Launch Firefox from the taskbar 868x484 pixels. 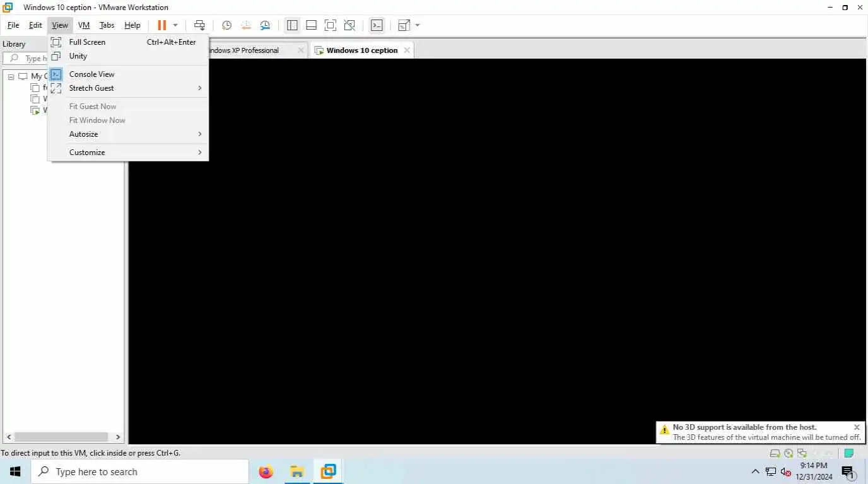[266, 471]
